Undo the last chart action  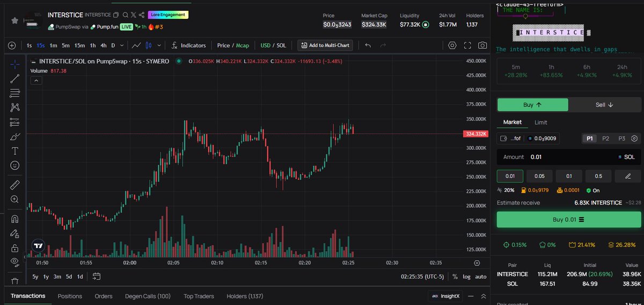pos(368,46)
